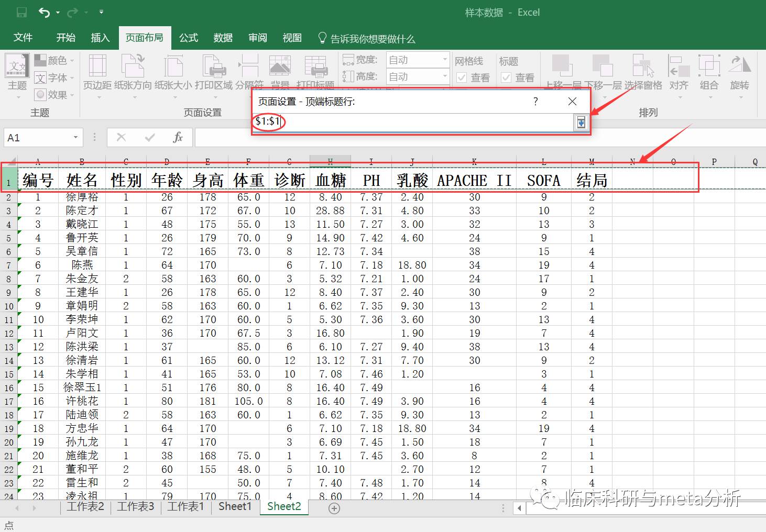Screen dimensions: 766x532
Task: Click the SOFA header cell
Action: click(x=544, y=180)
